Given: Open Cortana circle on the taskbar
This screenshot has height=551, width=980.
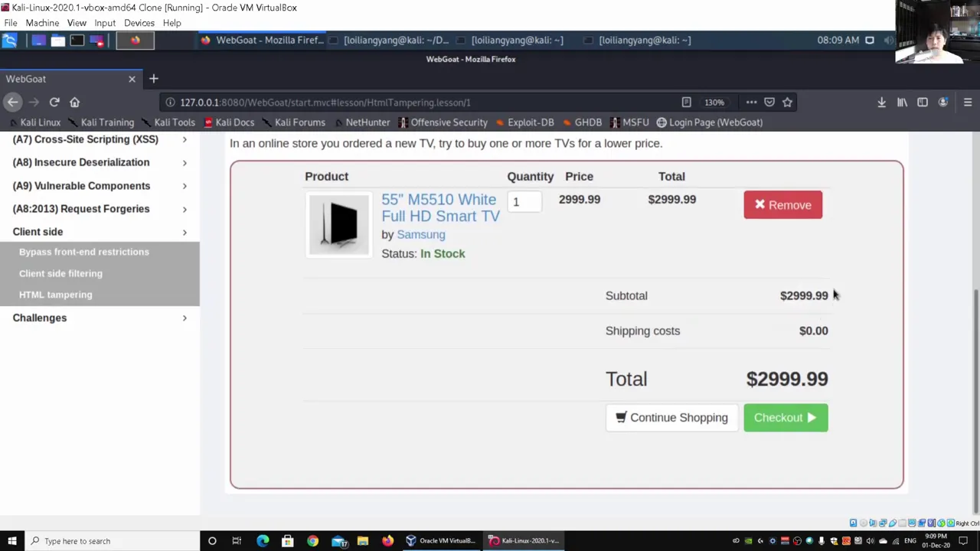Looking at the screenshot, I should pos(212,541).
